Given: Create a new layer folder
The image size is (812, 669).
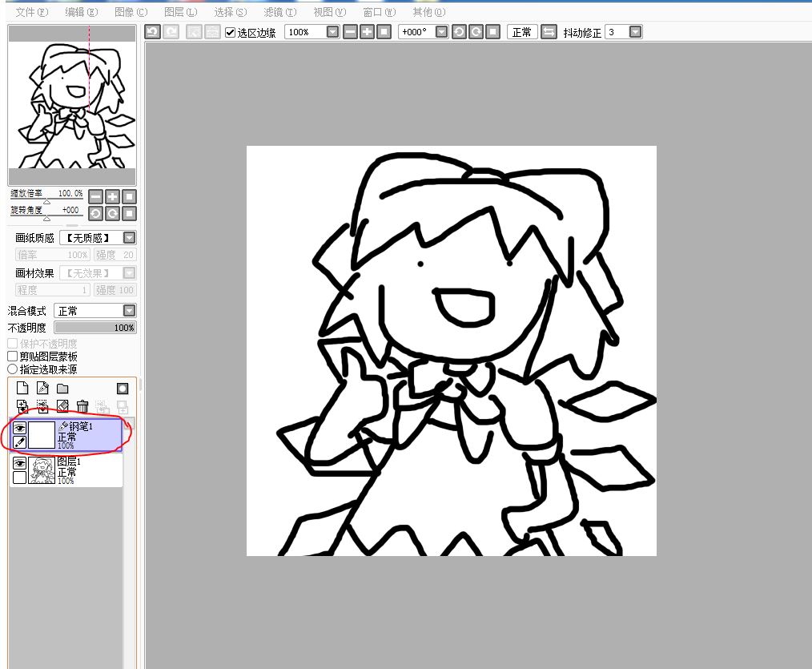Looking at the screenshot, I should pyautogui.click(x=62, y=389).
